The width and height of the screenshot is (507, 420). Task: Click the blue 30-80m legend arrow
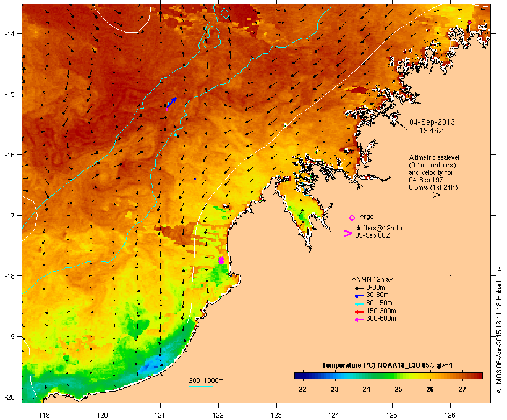pos(359,296)
